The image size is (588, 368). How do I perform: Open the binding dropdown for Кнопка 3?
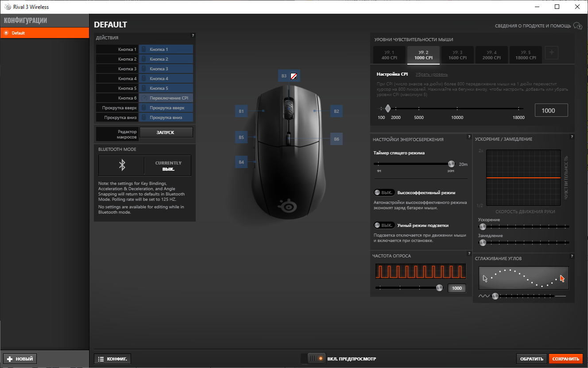point(166,69)
